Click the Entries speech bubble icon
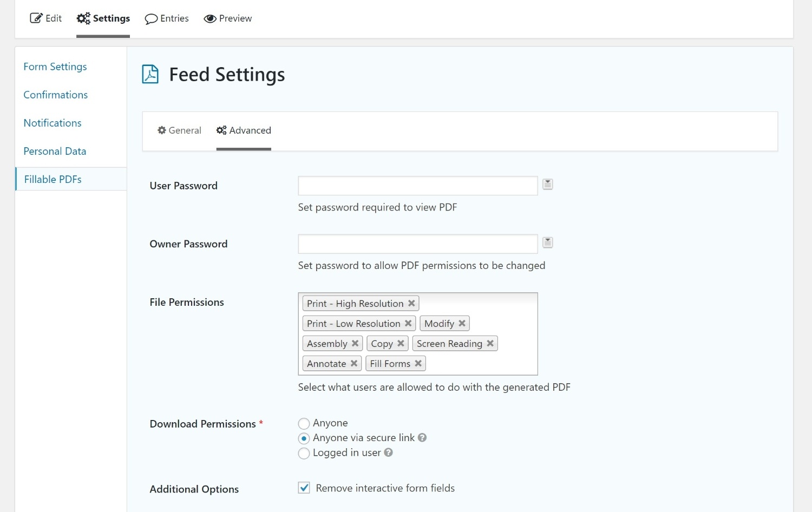 (x=152, y=18)
